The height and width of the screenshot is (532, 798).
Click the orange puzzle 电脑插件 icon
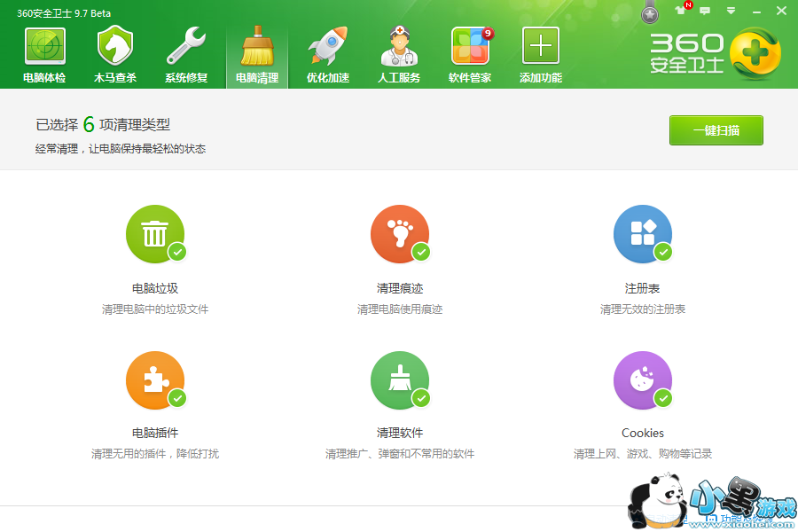pyautogui.click(x=155, y=380)
